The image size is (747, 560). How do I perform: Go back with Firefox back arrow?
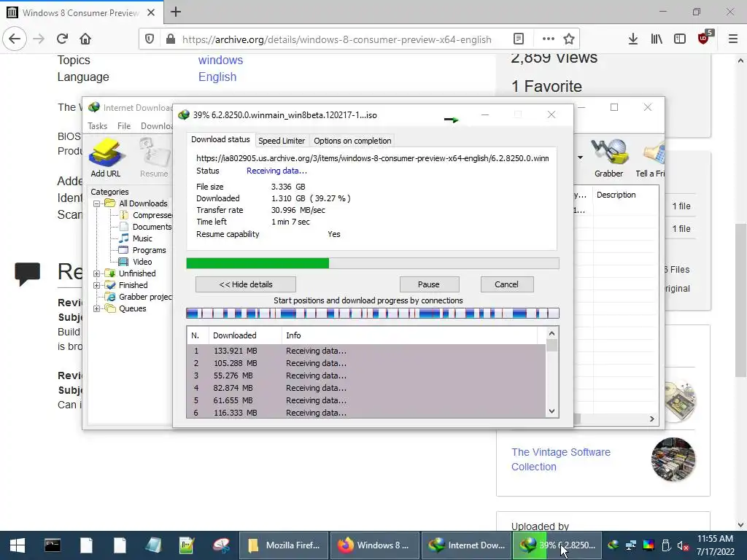tap(15, 39)
